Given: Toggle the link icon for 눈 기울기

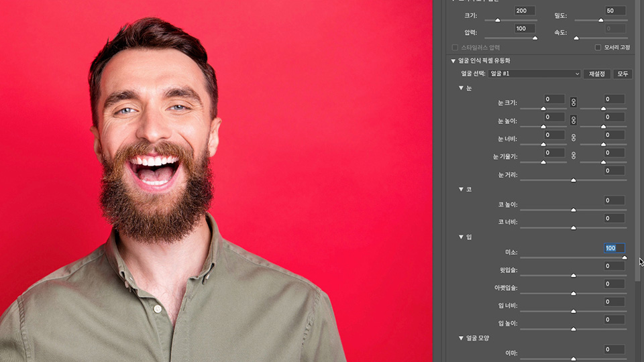Looking at the screenshot, I should pos(574,156).
